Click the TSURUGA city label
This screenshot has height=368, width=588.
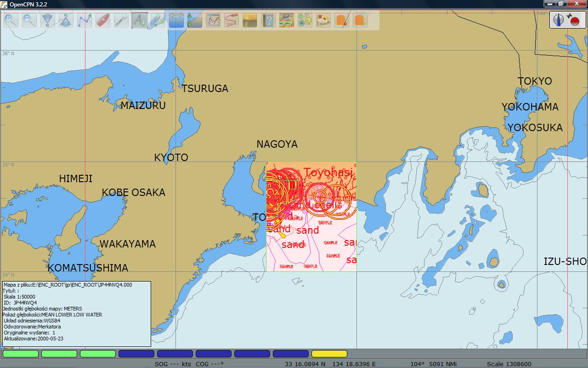205,89
